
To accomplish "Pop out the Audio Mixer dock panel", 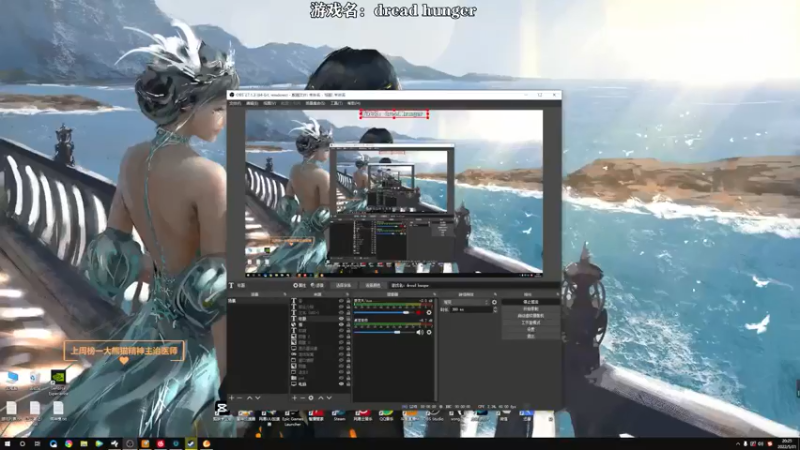I will click(x=434, y=294).
